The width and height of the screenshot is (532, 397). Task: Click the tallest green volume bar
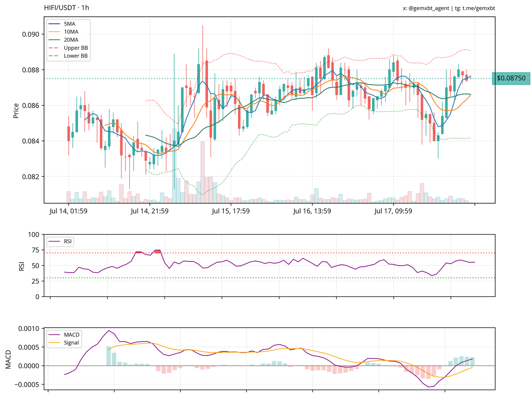[174, 165]
